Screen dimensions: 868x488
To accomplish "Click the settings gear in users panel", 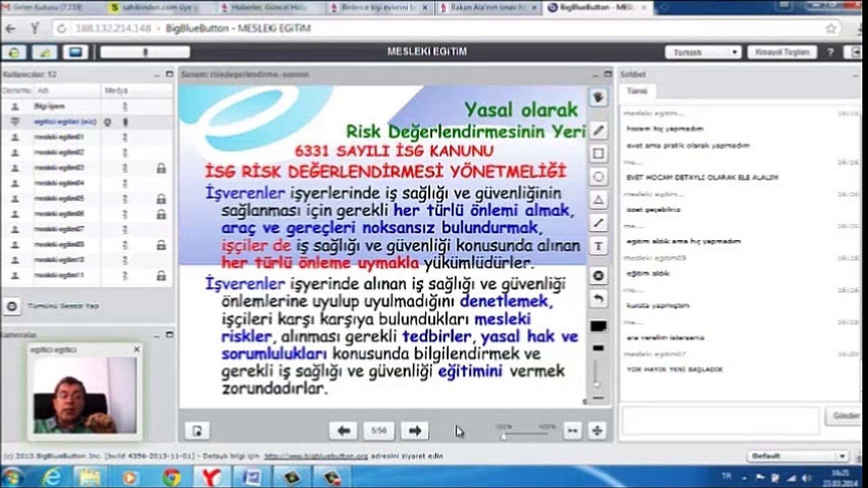I will pos(12,306).
